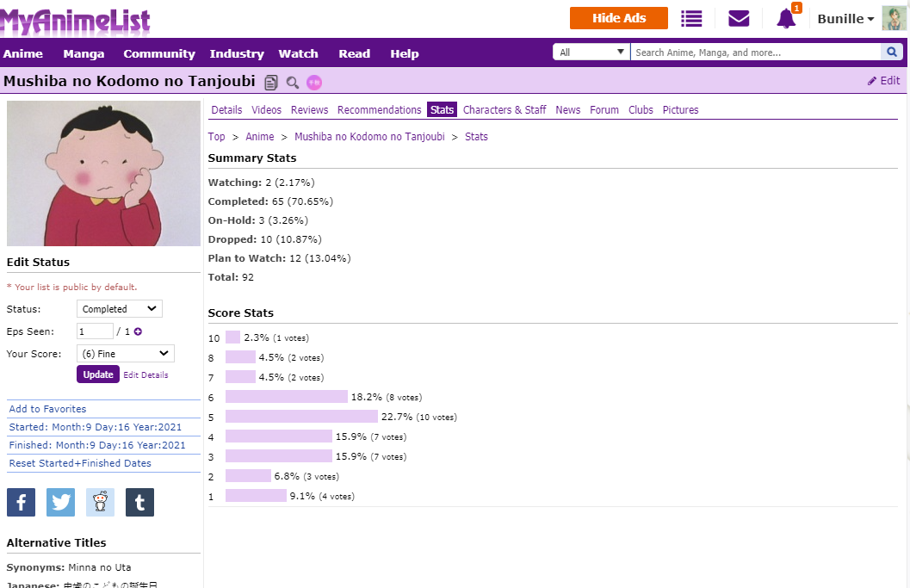This screenshot has height=588, width=910.
Task: Open the search category All dropdown
Action: 591,53
